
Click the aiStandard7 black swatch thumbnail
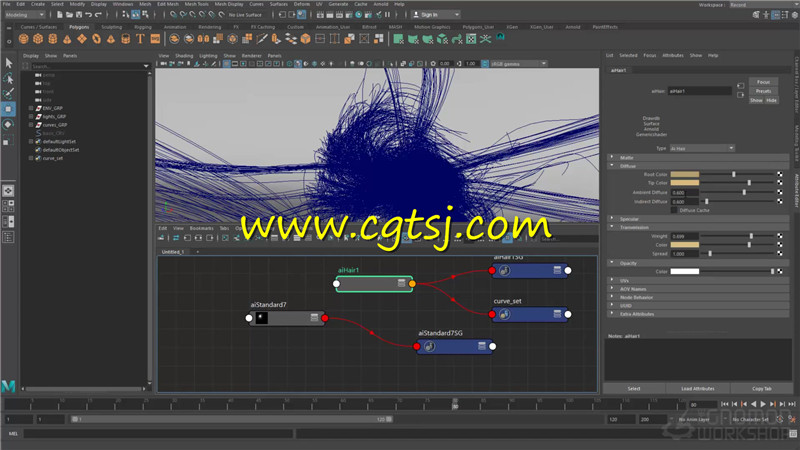point(261,318)
